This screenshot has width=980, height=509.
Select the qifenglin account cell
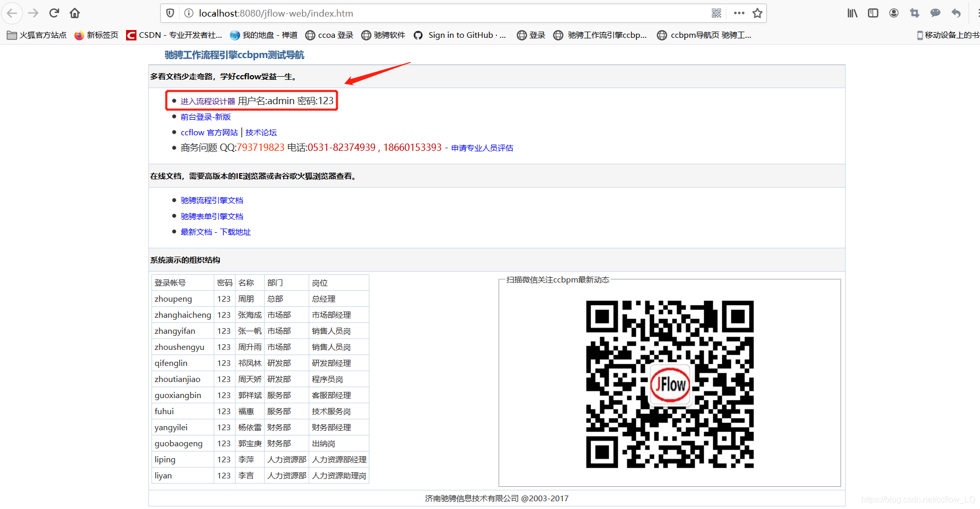pyautogui.click(x=183, y=363)
